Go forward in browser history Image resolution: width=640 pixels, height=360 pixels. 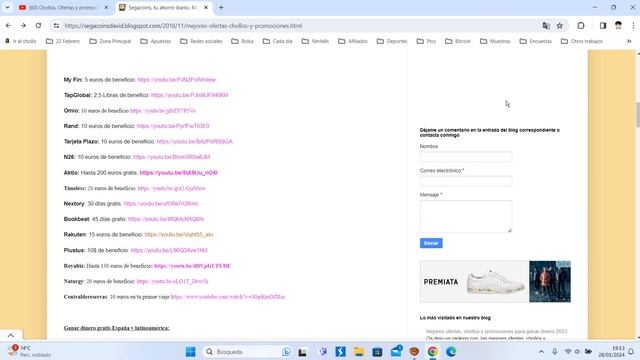(x=23, y=25)
